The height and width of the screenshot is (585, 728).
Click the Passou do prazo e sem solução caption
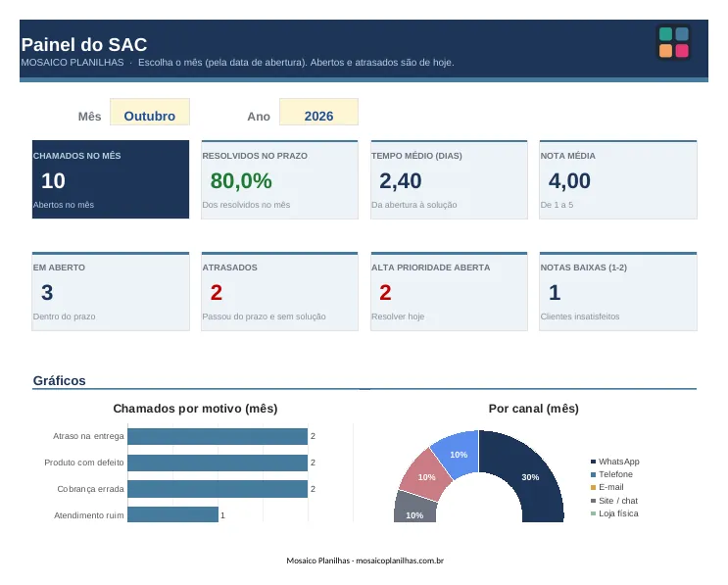[x=264, y=317]
